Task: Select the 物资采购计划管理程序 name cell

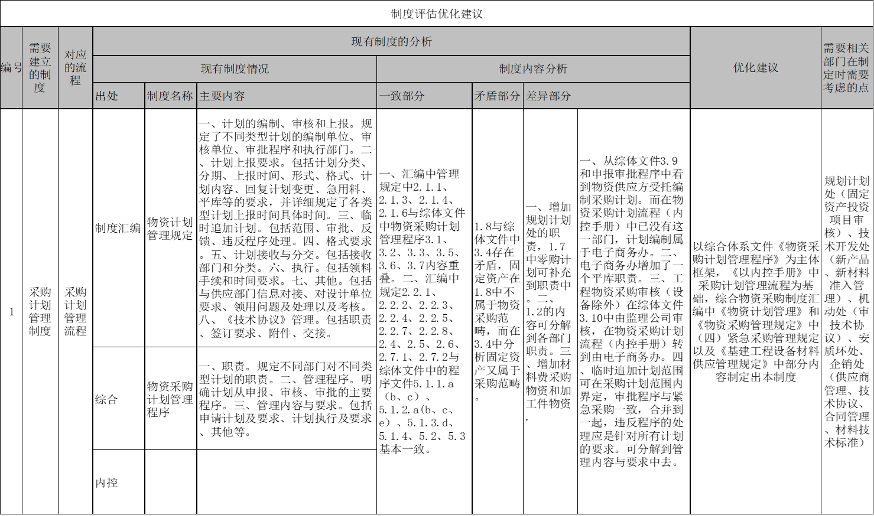Action: pos(169,398)
